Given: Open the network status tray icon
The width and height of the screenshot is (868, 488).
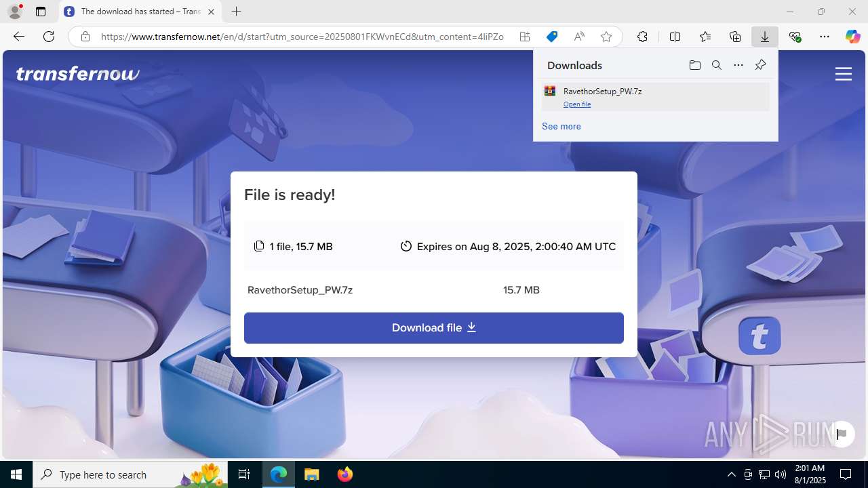Looking at the screenshot, I should [764, 474].
